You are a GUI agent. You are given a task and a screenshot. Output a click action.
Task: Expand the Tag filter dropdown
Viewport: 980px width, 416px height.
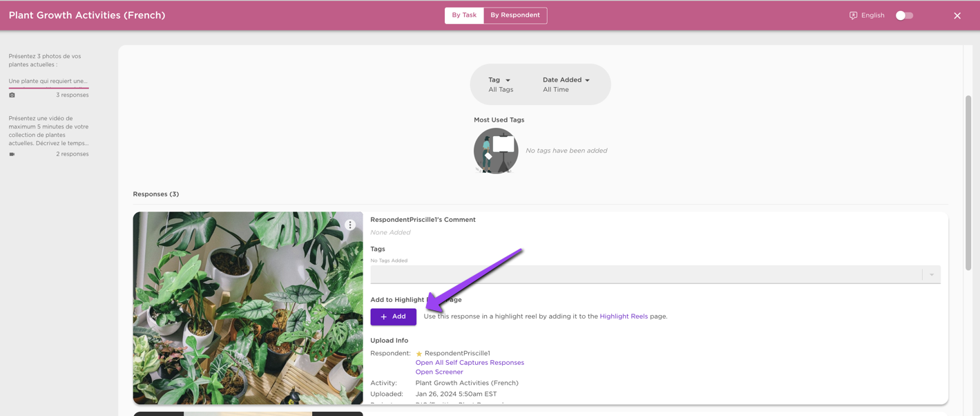pos(501,84)
